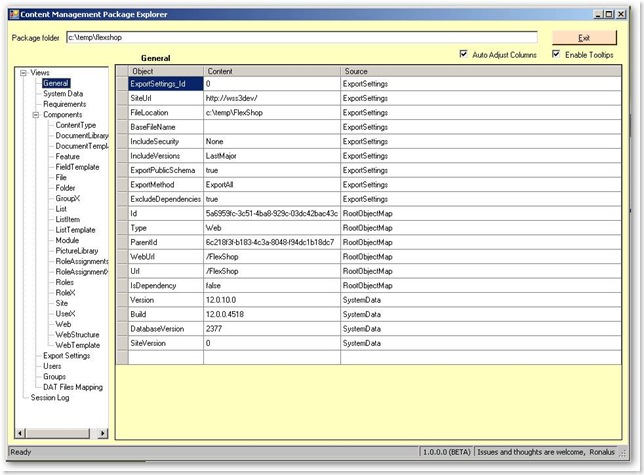
Task: Click 1.0.0.0 (BETA) status bar panel
Action: 447,452
